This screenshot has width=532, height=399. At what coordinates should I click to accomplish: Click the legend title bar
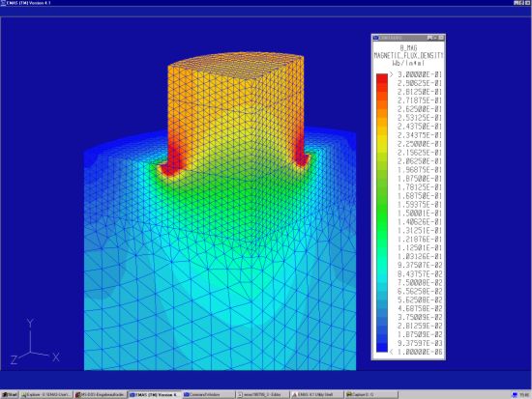[x=408, y=38]
